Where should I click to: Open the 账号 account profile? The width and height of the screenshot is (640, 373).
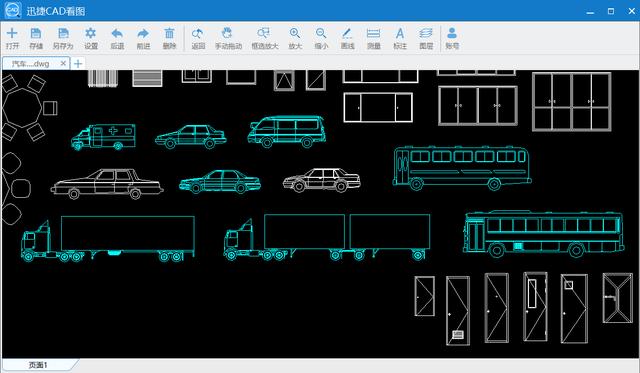coord(452,38)
